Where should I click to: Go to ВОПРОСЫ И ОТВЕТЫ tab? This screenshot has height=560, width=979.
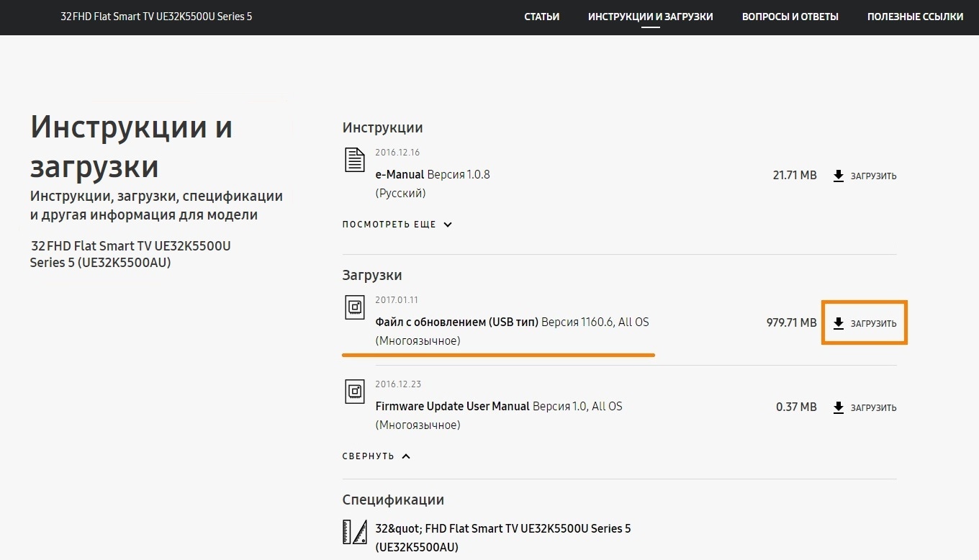[790, 17]
